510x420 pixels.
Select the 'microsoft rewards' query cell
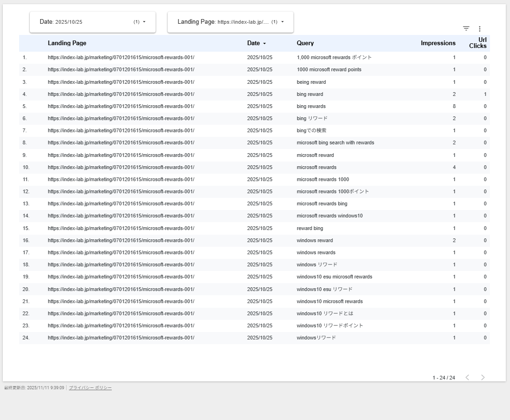click(x=316, y=167)
